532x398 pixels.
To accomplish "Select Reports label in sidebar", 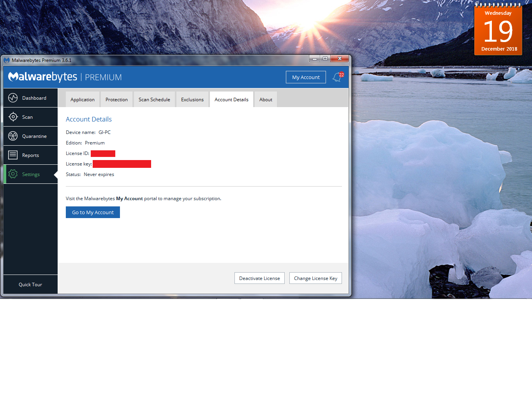I will click(x=30, y=155).
